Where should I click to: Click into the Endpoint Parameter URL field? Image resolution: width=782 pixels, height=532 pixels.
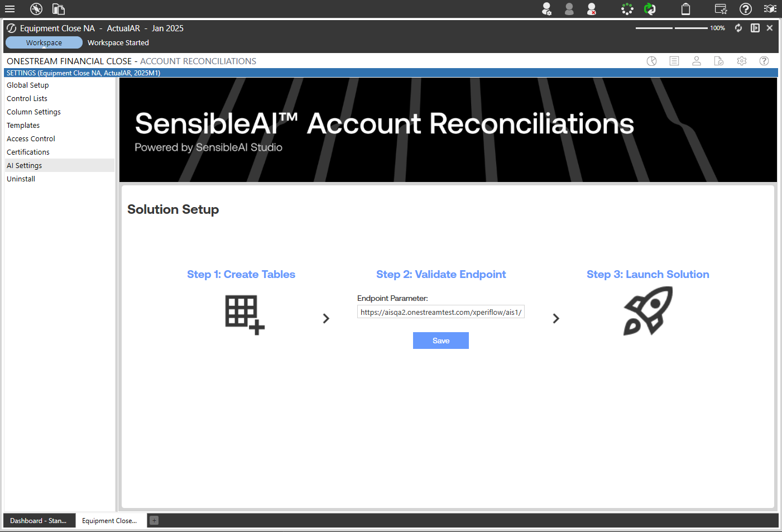(441, 312)
